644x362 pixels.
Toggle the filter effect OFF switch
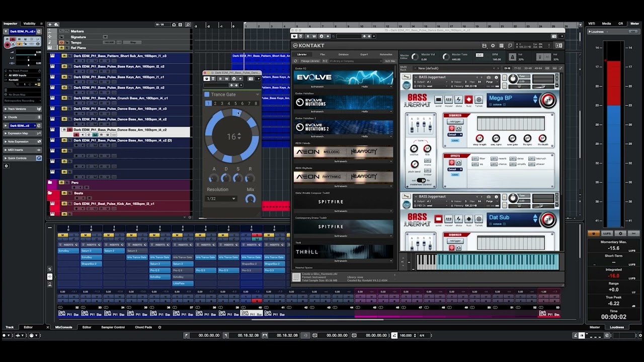click(475, 158)
